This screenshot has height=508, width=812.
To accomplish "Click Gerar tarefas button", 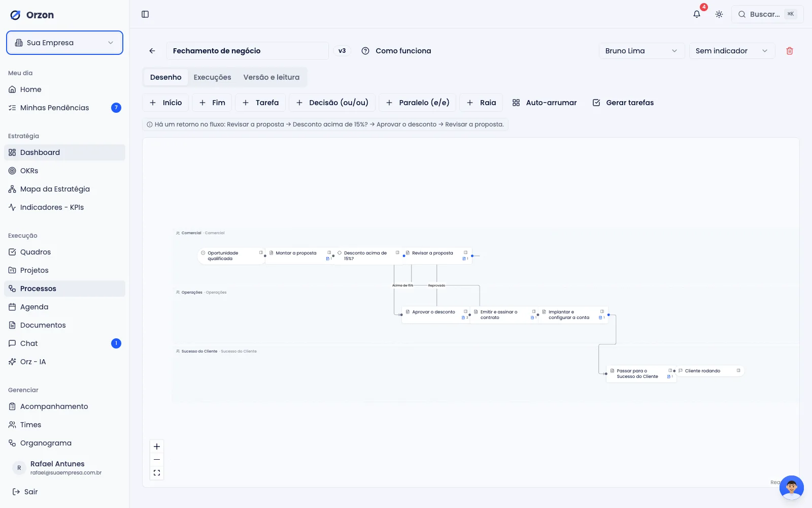I will pos(623,103).
